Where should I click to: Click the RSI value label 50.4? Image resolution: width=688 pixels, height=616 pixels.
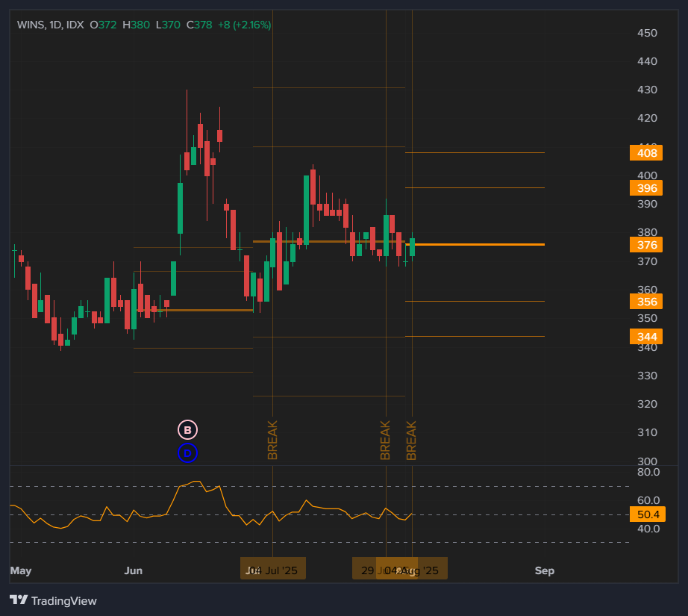648,514
